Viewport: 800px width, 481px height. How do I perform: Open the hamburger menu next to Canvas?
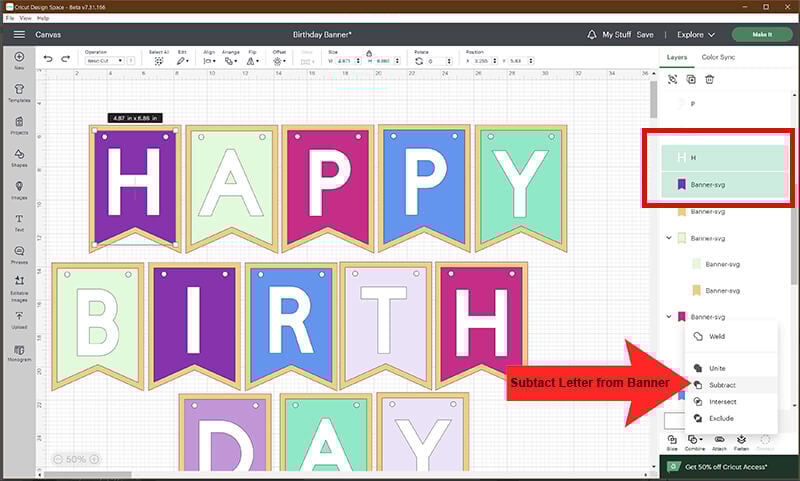19,35
